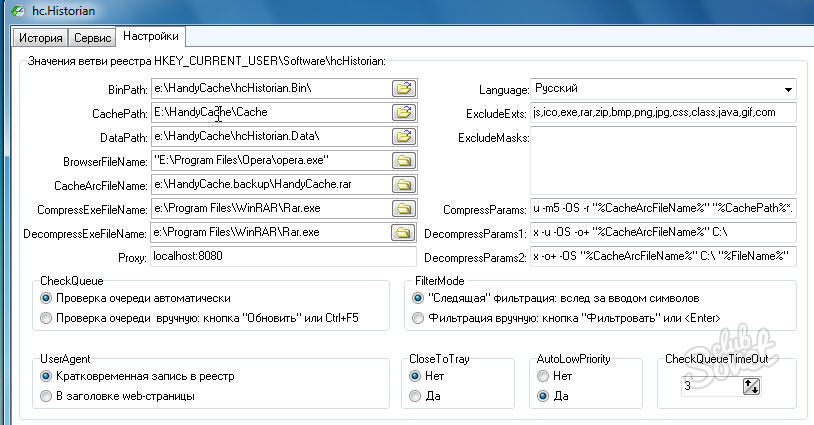Click the CheckQueueTimeOut spinner arrows
Image resolution: width=814 pixels, height=425 pixels.
[751, 386]
